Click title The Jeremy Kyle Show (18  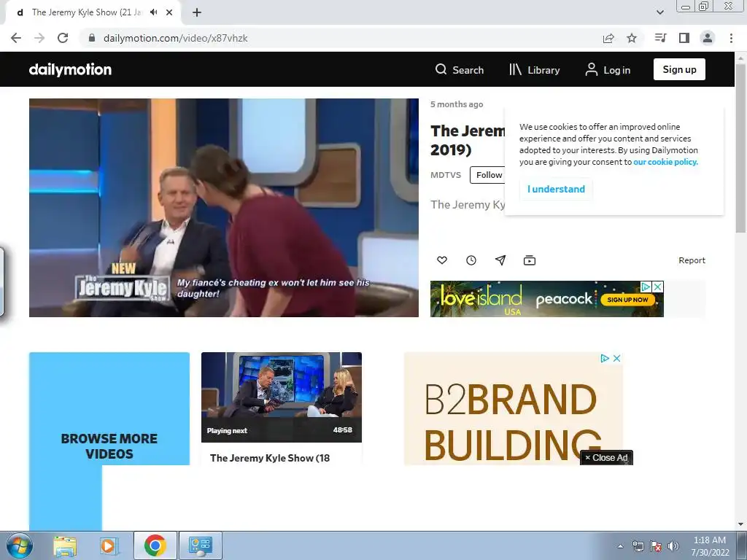270,458
